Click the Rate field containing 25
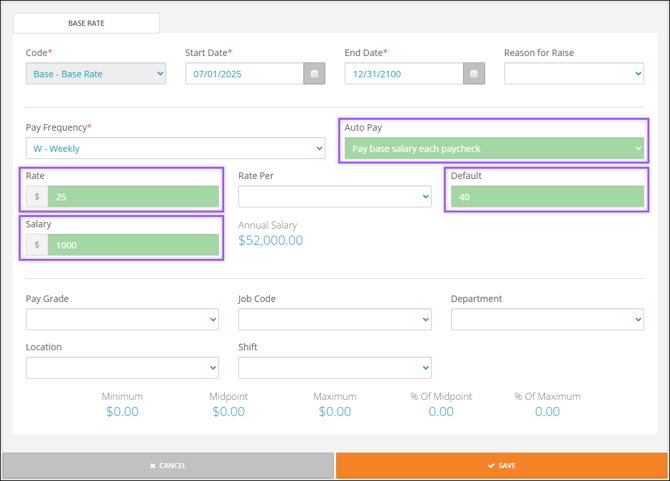 coord(133,197)
